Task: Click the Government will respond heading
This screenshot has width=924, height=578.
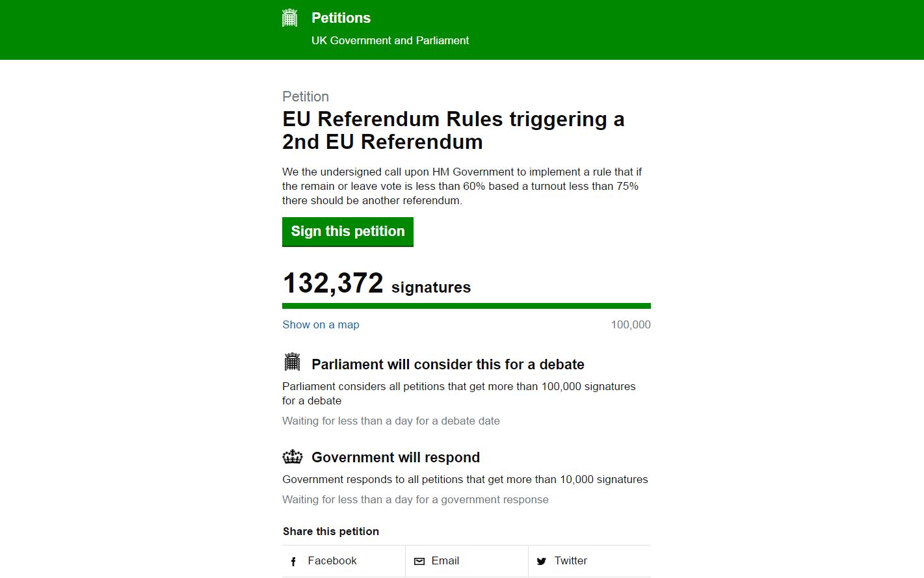Action: [395, 457]
